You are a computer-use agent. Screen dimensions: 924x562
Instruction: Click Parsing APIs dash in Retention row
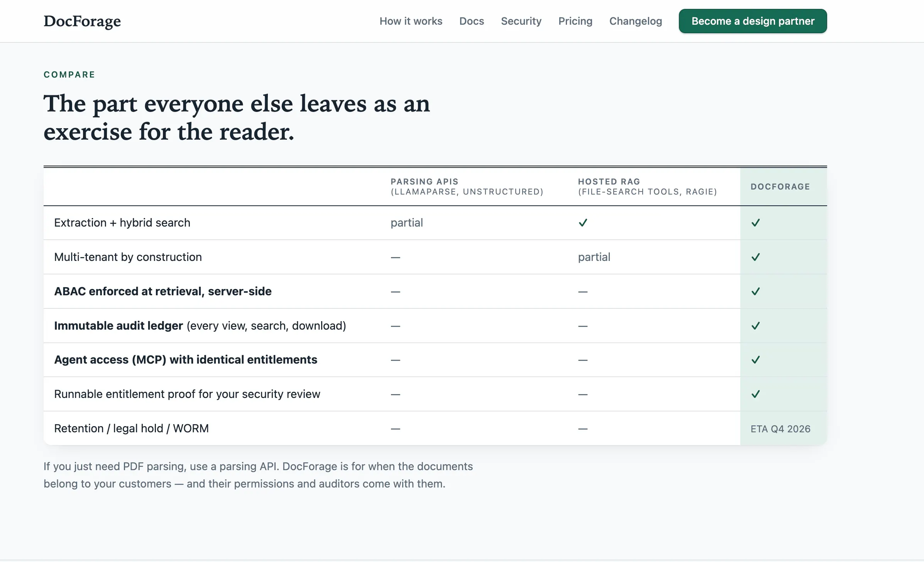[395, 429]
